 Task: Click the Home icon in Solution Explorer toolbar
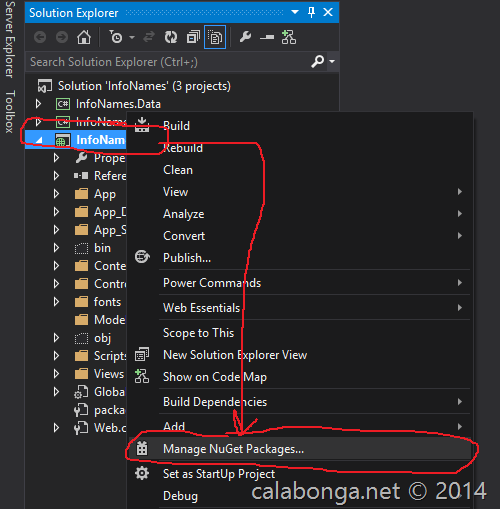coord(84,37)
